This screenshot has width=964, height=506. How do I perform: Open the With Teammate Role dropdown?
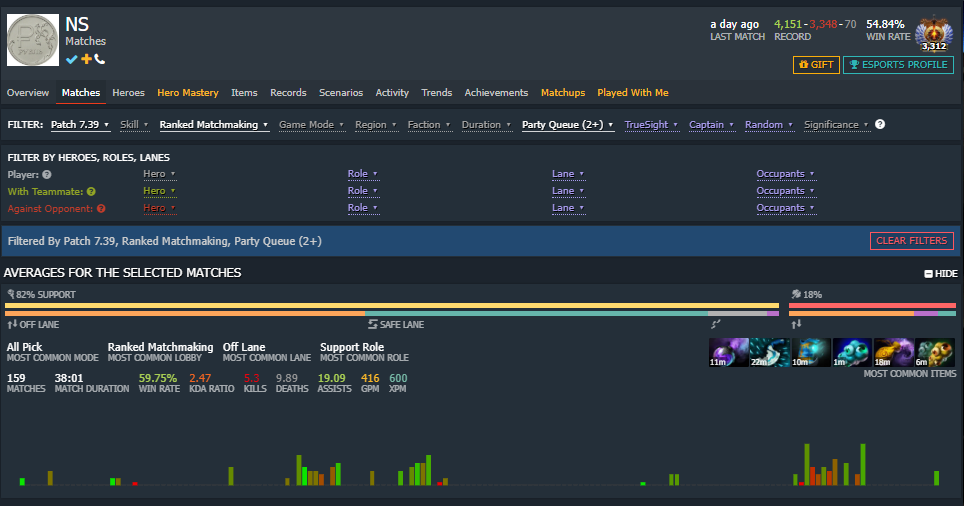point(363,191)
